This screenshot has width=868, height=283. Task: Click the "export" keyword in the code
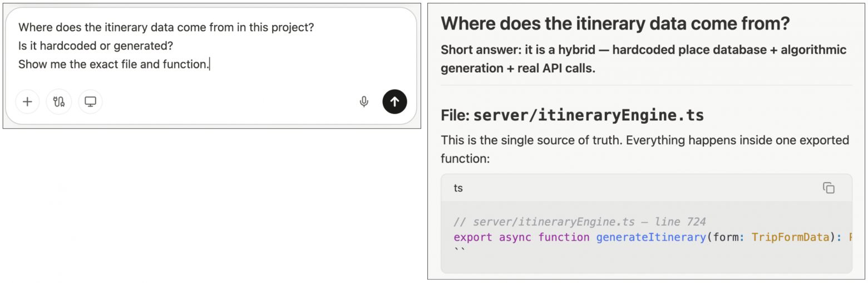coord(473,237)
